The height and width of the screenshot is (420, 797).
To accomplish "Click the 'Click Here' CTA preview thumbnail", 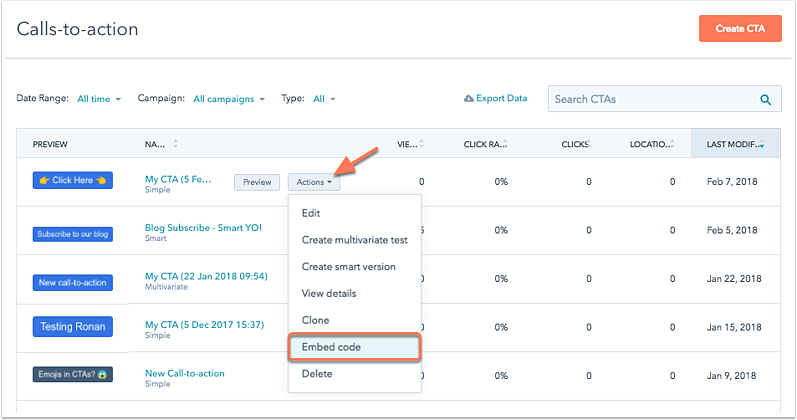I will [73, 180].
